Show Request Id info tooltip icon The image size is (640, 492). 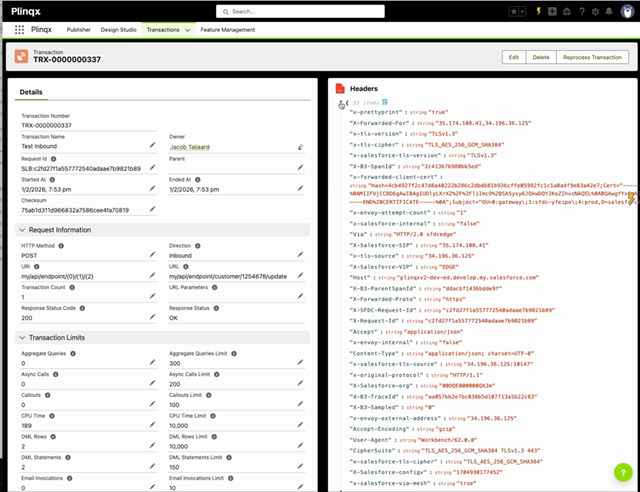pyautogui.click(x=53, y=159)
